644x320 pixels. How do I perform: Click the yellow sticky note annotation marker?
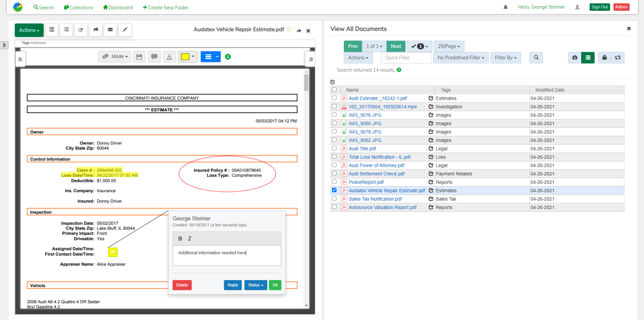pyautogui.click(x=113, y=252)
